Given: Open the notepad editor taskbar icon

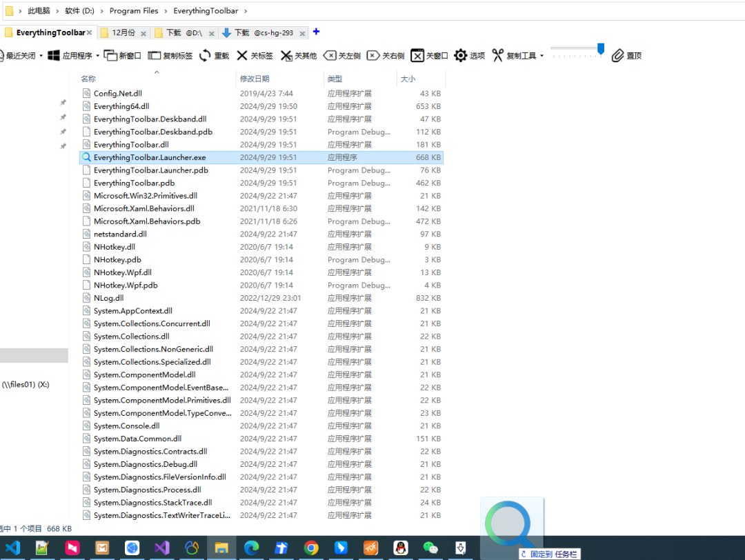Looking at the screenshot, I should click(x=42, y=548).
